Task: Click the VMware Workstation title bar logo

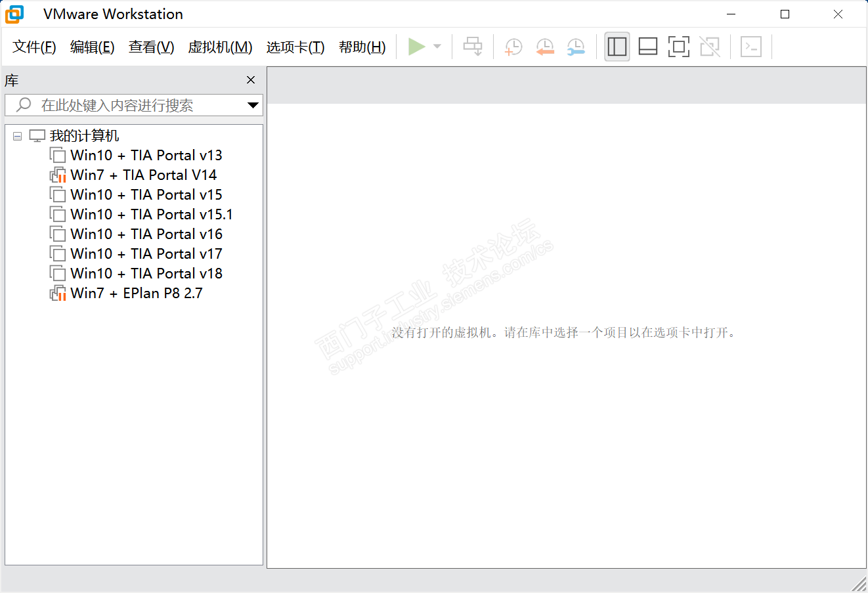Action: pos(14,14)
